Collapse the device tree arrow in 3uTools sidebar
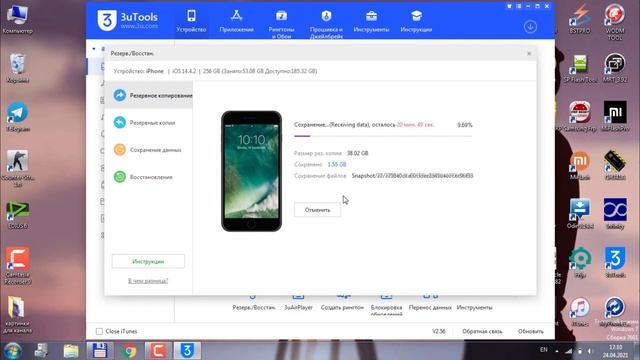 pyautogui.click(x=94, y=49)
